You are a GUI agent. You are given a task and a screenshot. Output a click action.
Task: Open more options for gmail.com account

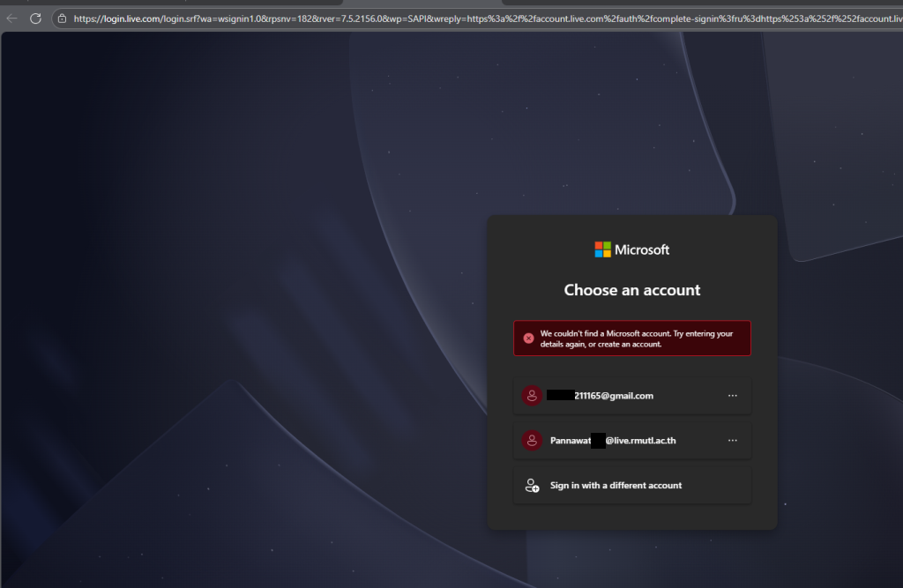pyautogui.click(x=733, y=396)
